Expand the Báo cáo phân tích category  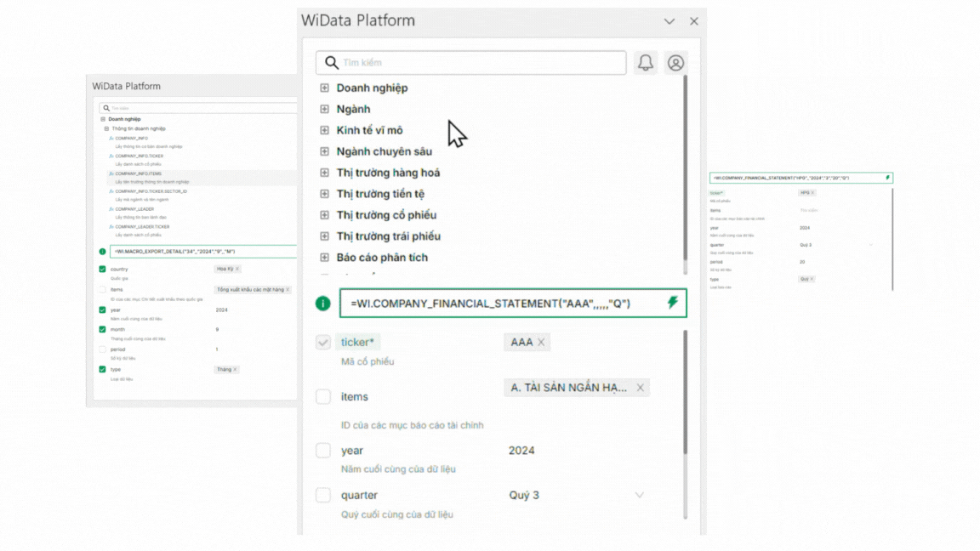(x=324, y=258)
